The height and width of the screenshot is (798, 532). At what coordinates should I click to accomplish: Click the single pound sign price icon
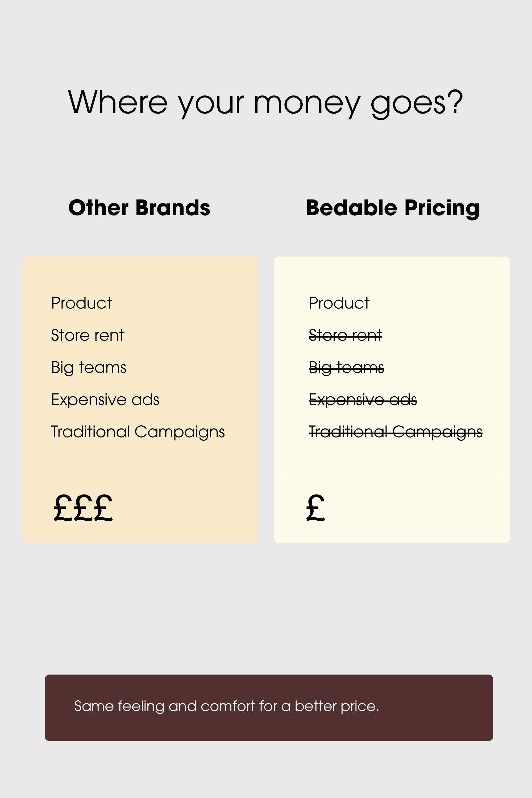(x=315, y=508)
